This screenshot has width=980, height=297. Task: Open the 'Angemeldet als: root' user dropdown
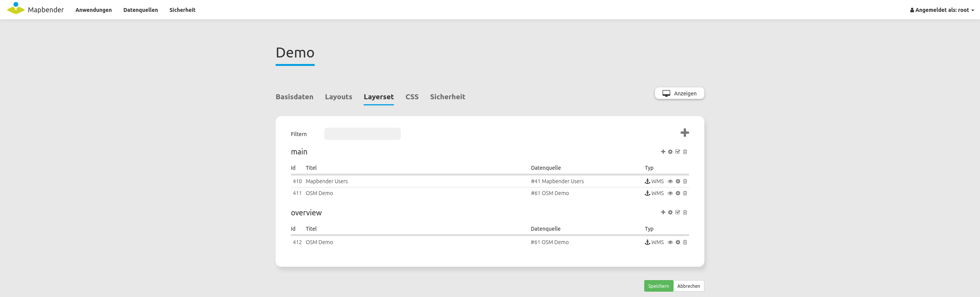click(942, 10)
